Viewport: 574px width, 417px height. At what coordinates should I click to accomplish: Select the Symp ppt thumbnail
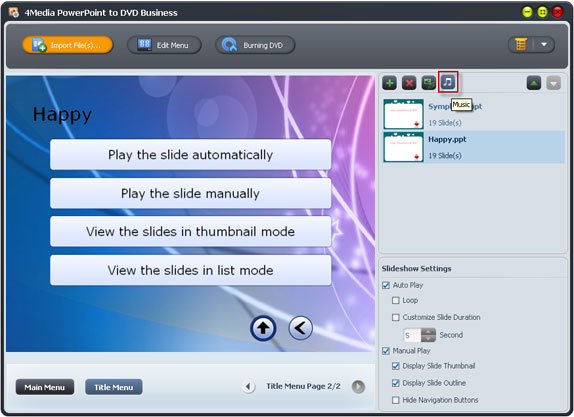click(403, 114)
